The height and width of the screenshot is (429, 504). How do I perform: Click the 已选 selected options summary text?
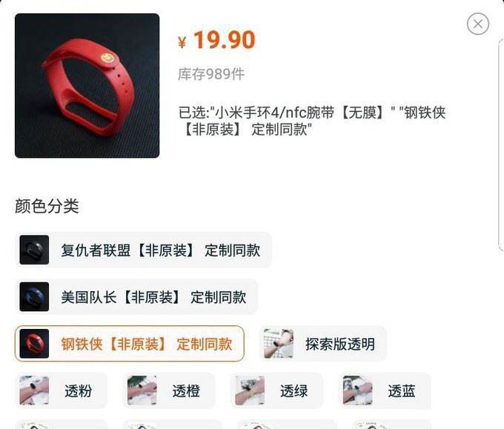(312, 121)
